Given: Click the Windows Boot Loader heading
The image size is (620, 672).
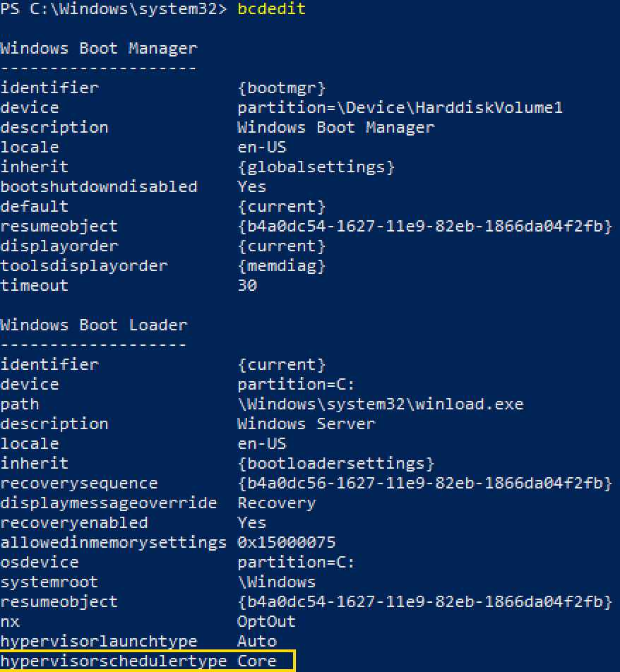Looking at the screenshot, I should [x=94, y=325].
